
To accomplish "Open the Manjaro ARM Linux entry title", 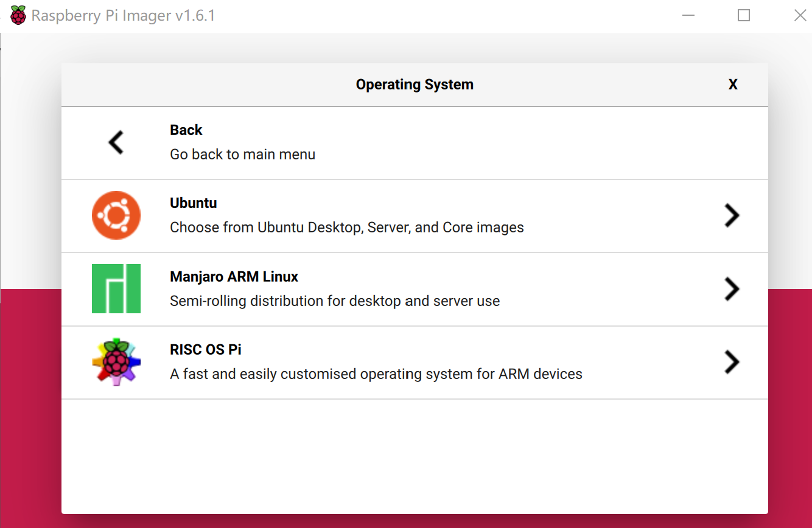I will [x=234, y=277].
